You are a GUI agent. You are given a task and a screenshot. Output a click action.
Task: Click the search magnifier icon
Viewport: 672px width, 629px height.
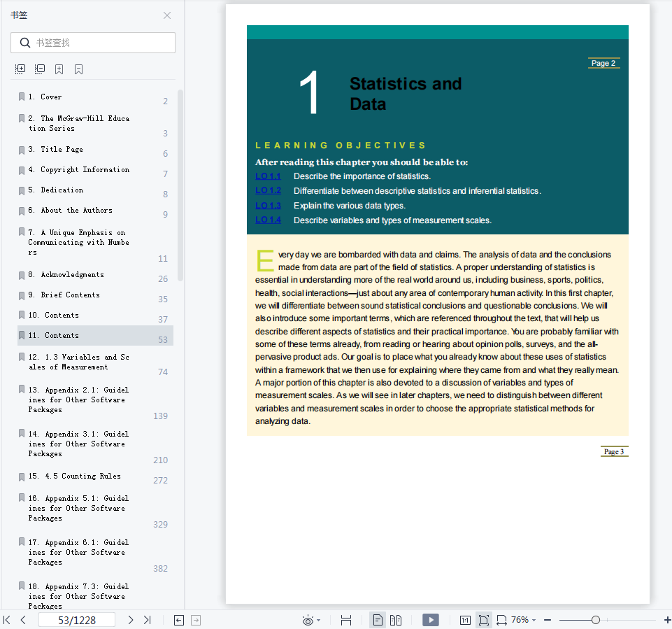click(25, 43)
